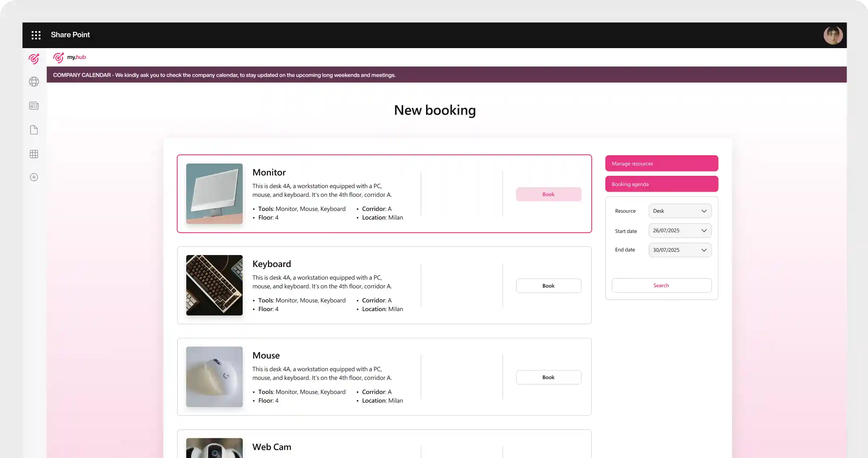Click the Share Point title
The height and width of the screenshot is (458, 868).
[x=70, y=35]
